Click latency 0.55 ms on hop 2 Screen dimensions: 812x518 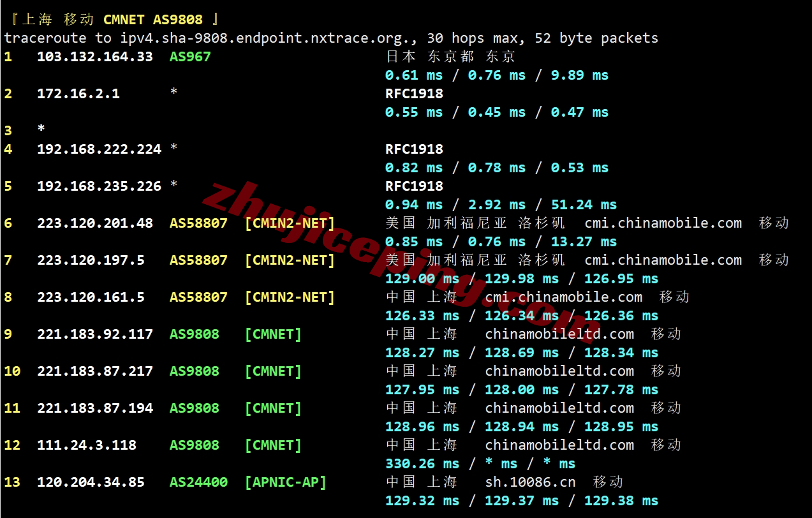414,112
